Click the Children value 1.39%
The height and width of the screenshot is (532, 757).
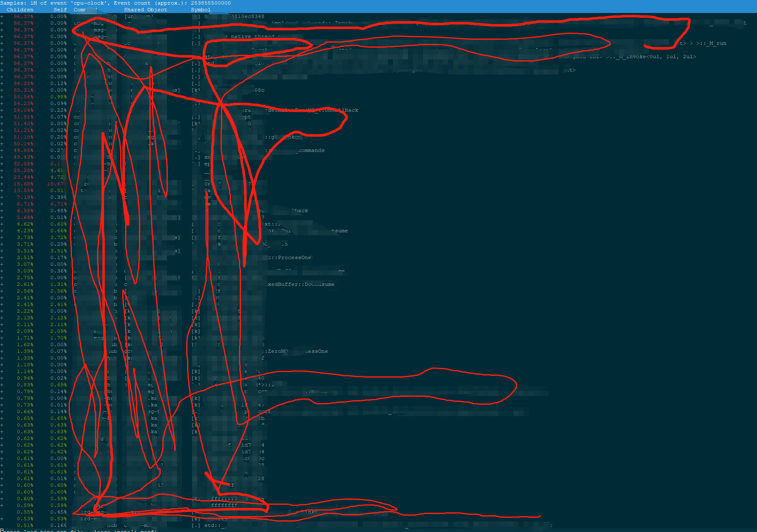25,352
